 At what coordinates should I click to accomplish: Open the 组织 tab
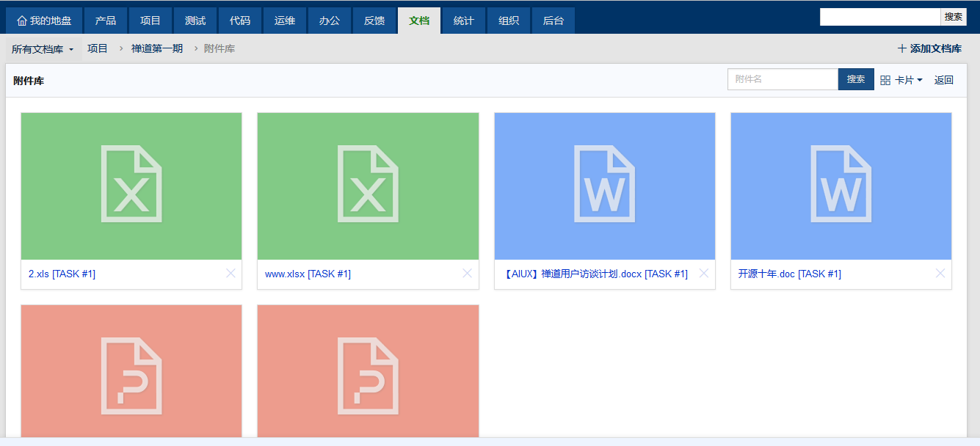(x=509, y=21)
